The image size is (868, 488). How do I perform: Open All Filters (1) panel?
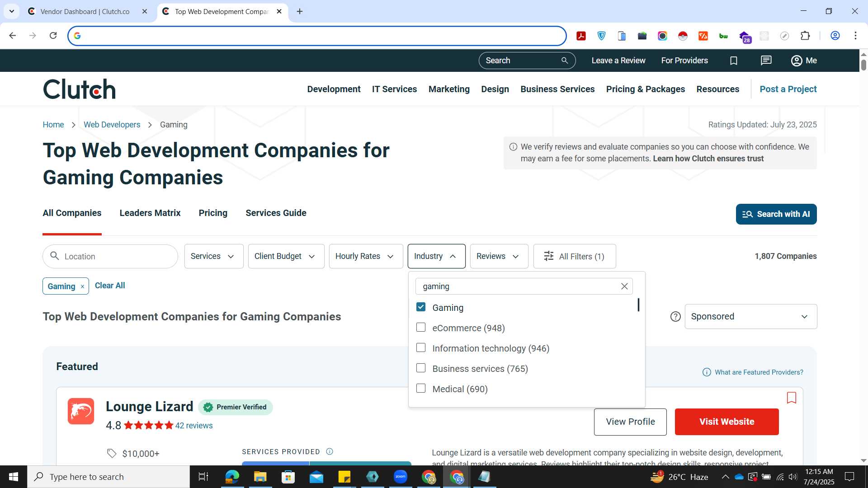(575, 256)
